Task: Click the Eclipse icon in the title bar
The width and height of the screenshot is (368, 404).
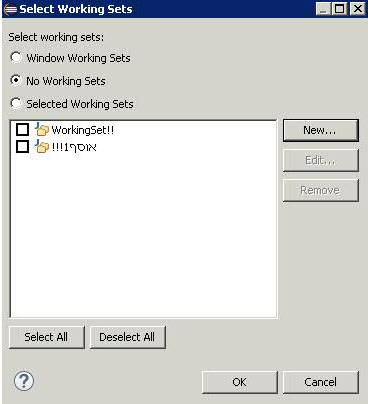Action: click(x=10, y=9)
